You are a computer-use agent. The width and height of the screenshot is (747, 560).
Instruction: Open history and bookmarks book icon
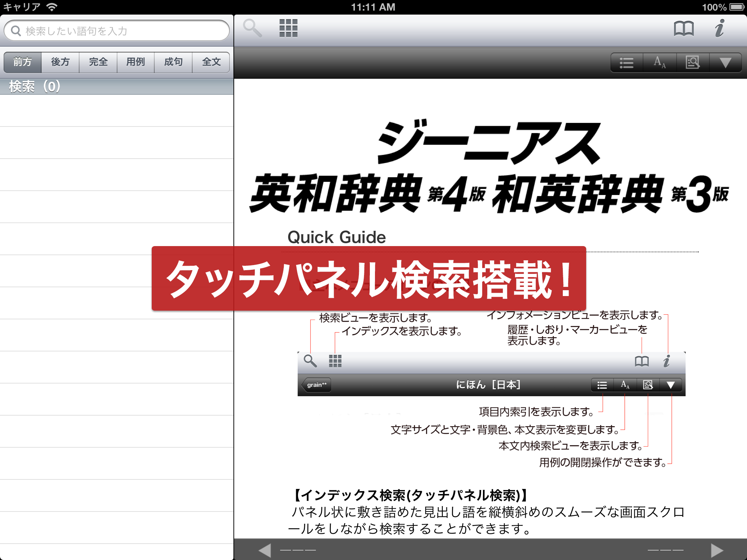[684, 28]
